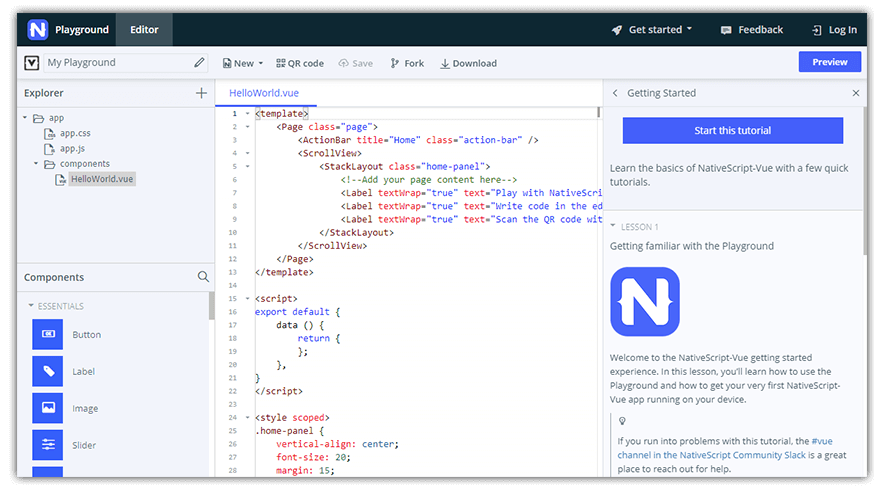This screenshot has height=494, width=883.
Task: Click the Log In arrow icon
Action: pyautogui.click(x=817, y=30)
